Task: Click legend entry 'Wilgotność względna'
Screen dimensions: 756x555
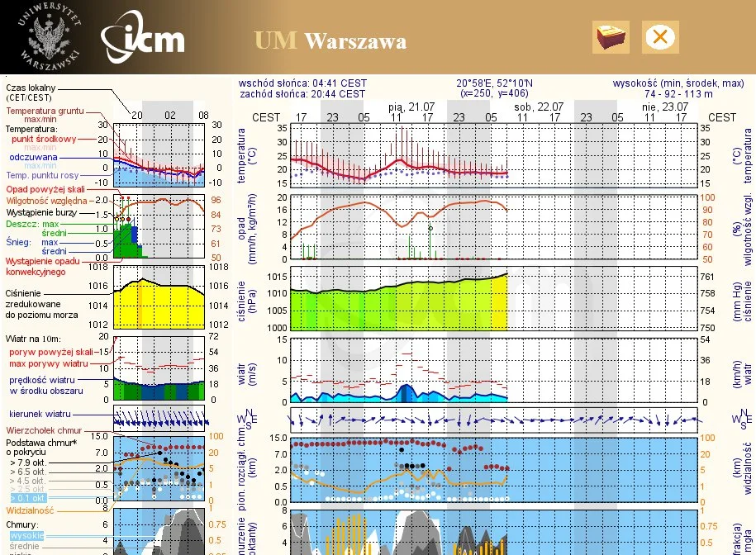Action: (x=47, y=201)
